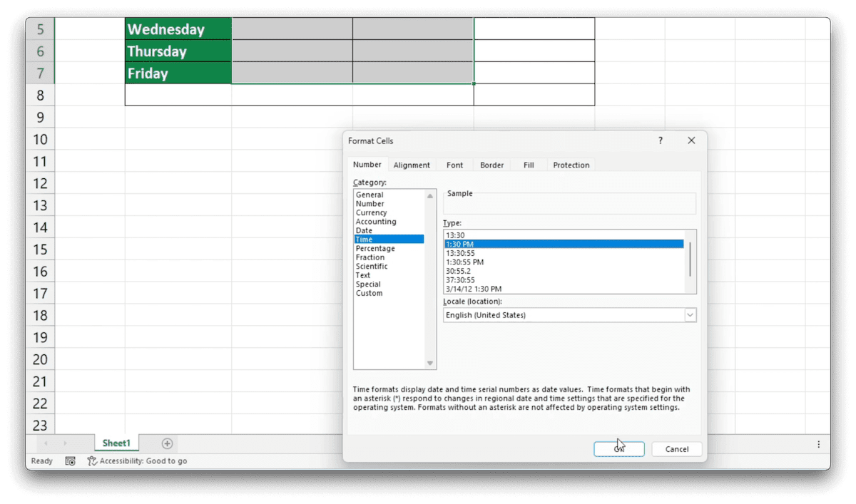
Task: Close the Format Cells dialog
Action: pos(691,141)
